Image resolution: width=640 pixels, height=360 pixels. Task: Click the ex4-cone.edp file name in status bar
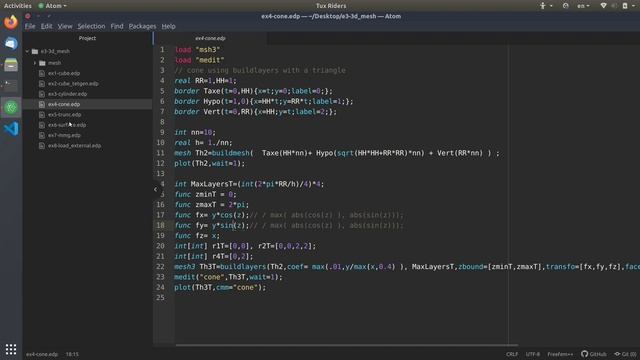(x=42, y=354)
